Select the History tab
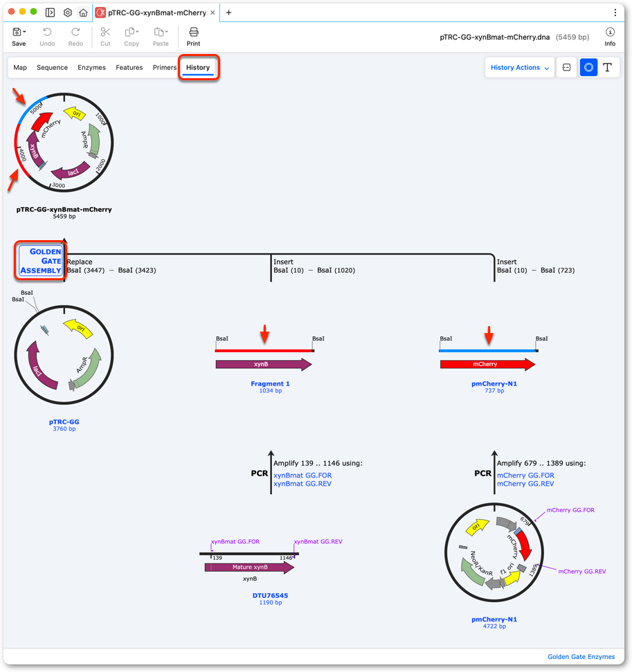Viewport: 632px width, 672px height. coord(198,67)
